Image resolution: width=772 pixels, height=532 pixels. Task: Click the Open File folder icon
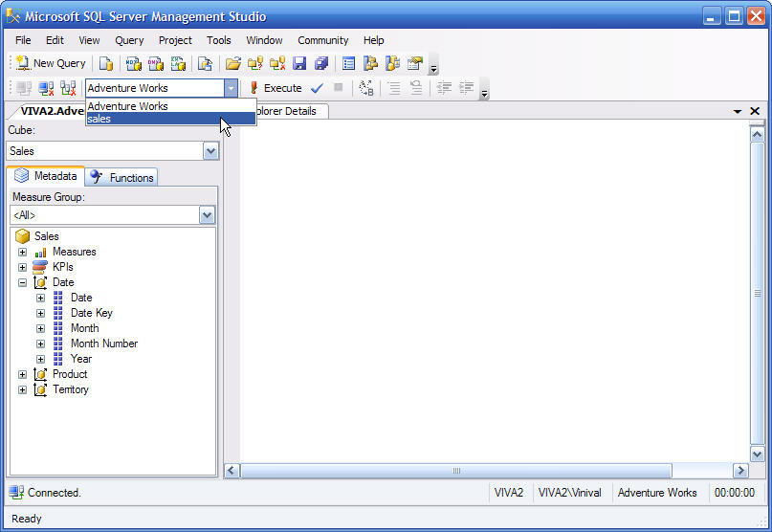point(232,63)
